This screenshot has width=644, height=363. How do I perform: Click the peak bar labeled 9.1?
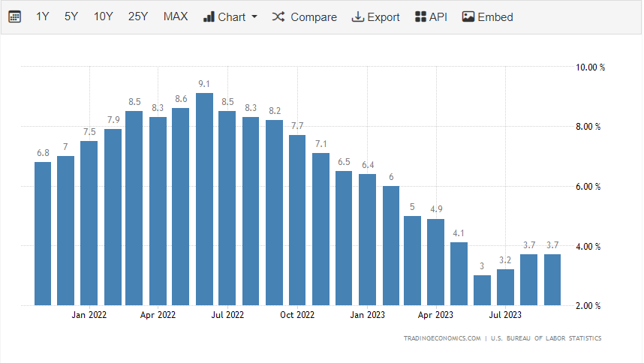[204, 199]
